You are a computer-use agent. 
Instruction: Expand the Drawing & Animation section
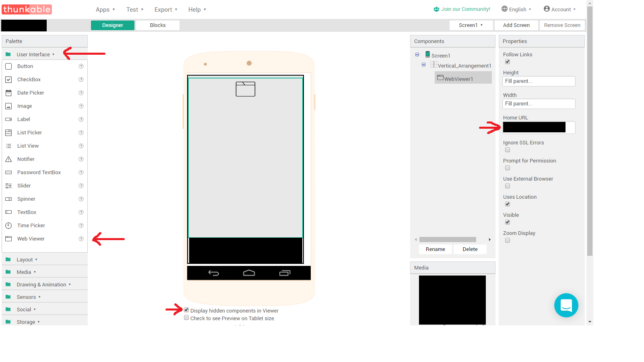click(45, 285)
